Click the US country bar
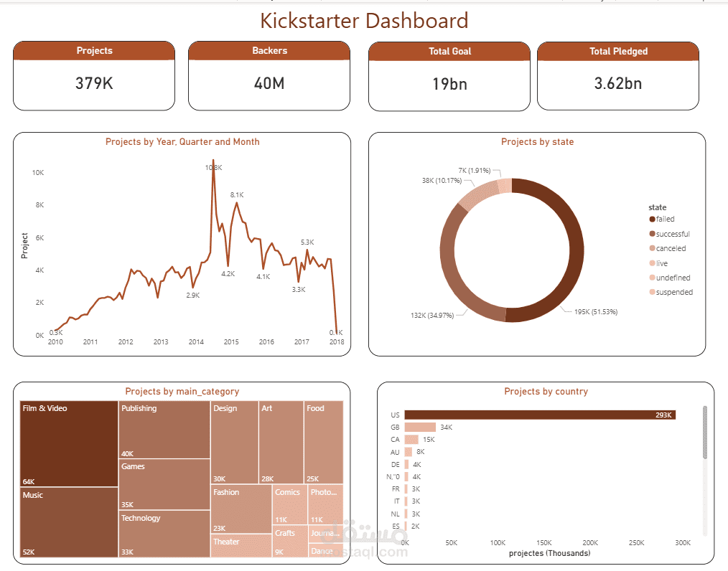Image resolution: width=728 pixels, height=571 pixels. 540,415
